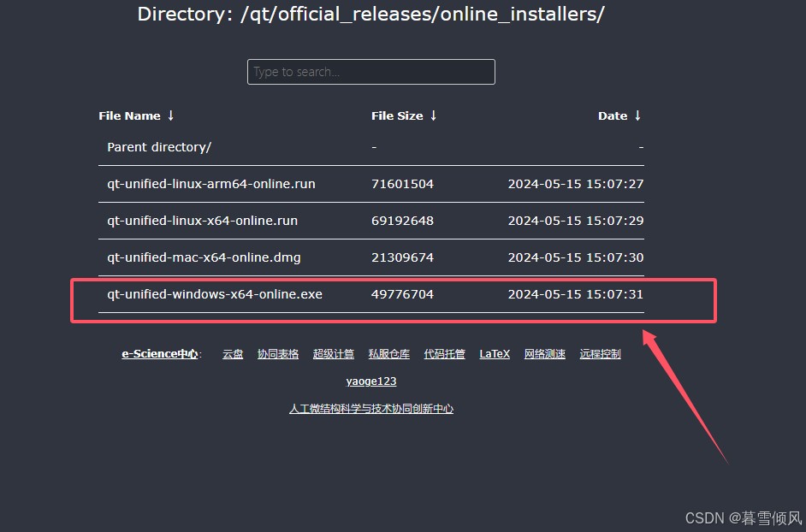Select file size 71601504
Image resolution: width=806 pixels, height=532 pixels.
402,184
